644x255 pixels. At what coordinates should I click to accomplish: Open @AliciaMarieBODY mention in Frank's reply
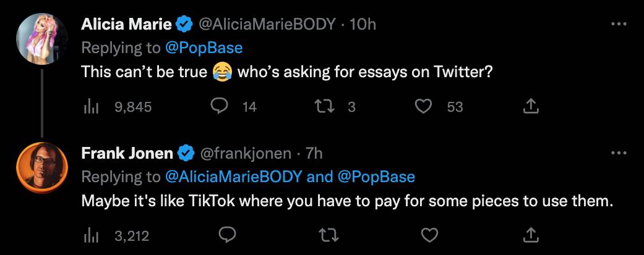tap(234, 176)
